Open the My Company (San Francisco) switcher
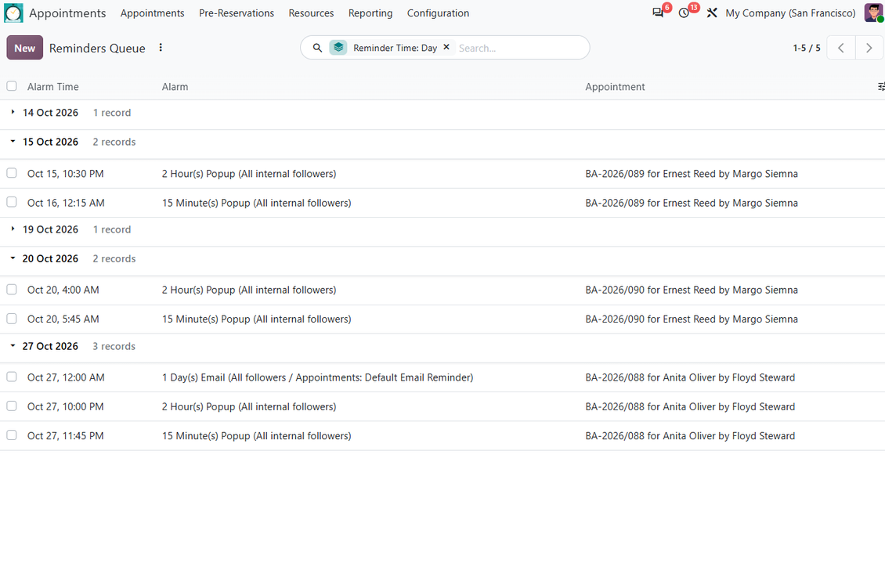The width and height of the screenshot is (885, 588). tap(790, 13)
